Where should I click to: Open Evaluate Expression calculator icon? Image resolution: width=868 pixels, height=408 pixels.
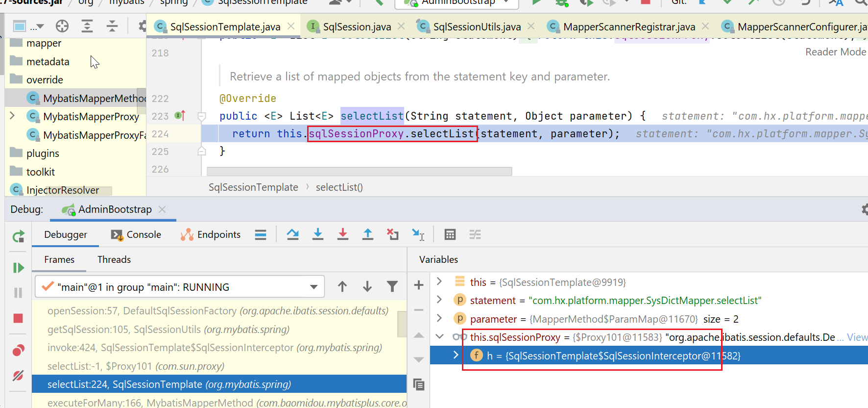[450, 235]
